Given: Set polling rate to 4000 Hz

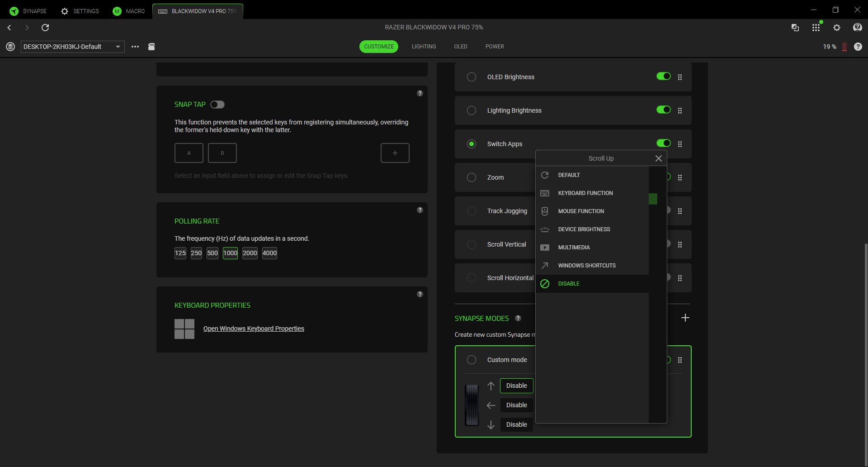Looking at the screenshot, I should click(x=269, y=253).
